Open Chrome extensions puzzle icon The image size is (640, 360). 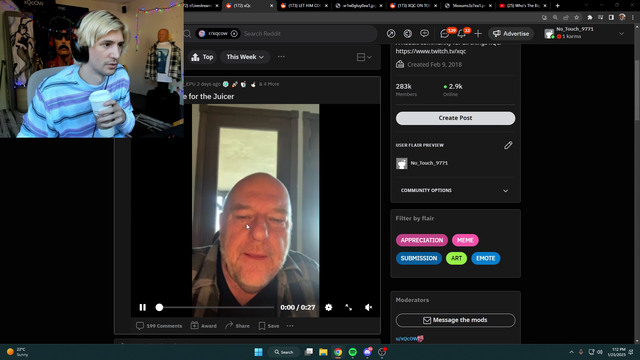pos(589,18)
